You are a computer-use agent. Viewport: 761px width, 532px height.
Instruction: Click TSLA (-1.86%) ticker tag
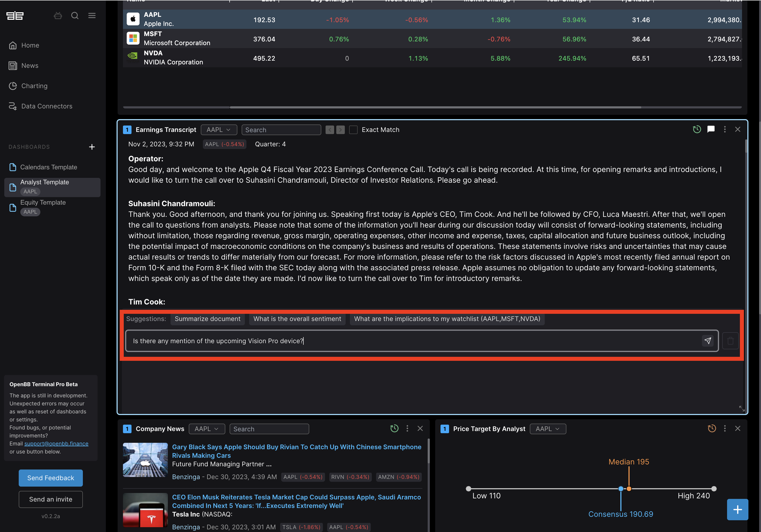click(301, 527)
